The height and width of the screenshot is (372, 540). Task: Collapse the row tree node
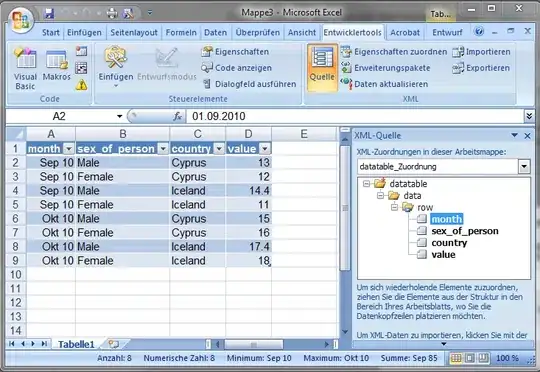pos(394,207)
